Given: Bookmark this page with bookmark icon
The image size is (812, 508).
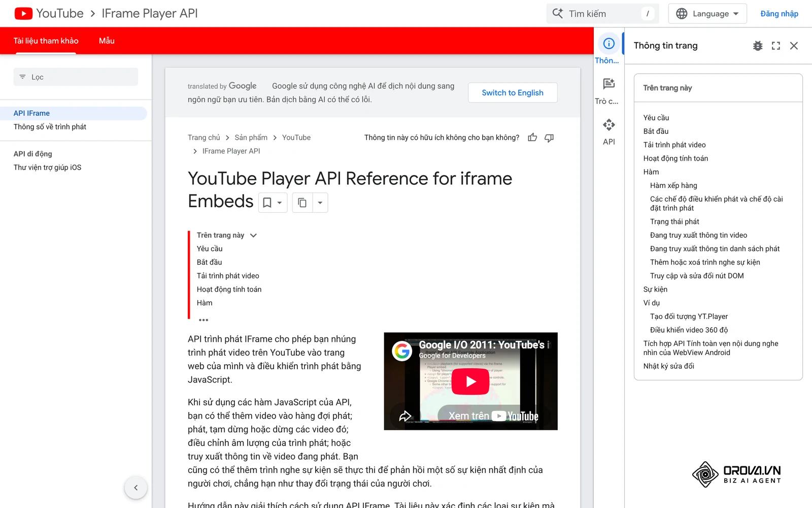Looking at the screenshot, I should [x=267, y=203].
